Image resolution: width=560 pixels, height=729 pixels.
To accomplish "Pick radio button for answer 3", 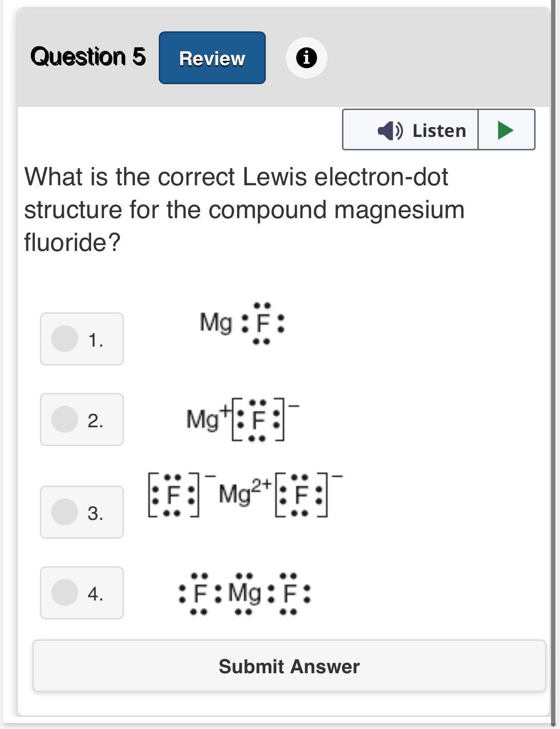I will (x=65, y=511).
